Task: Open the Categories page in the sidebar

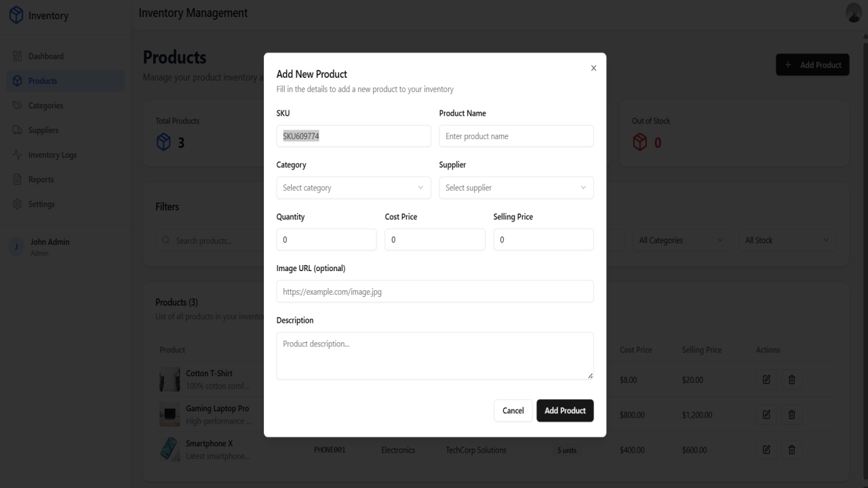Action: pyautogui.click(x=65, y=106)
